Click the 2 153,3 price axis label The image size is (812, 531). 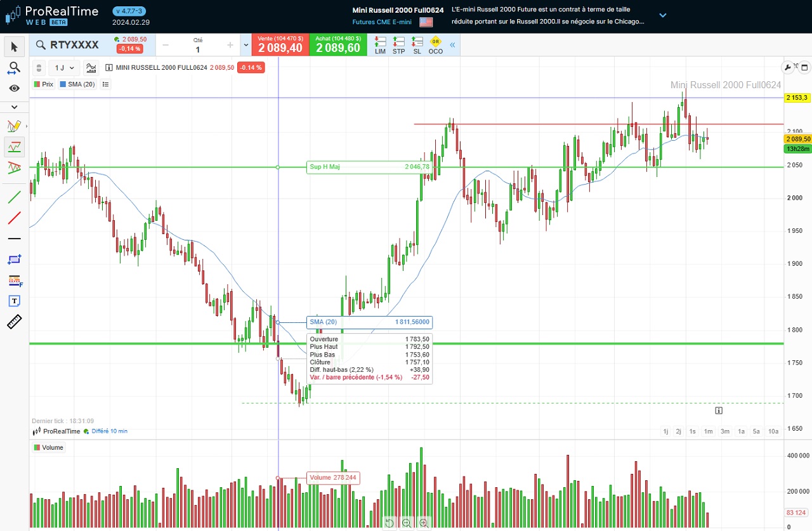coord(797,98)
